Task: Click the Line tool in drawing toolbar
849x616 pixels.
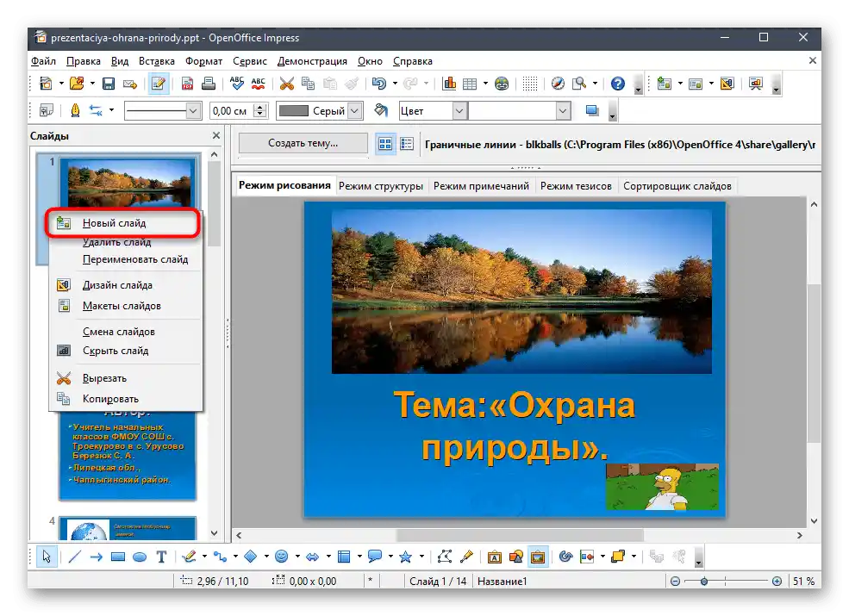Action: coord(74,557)
